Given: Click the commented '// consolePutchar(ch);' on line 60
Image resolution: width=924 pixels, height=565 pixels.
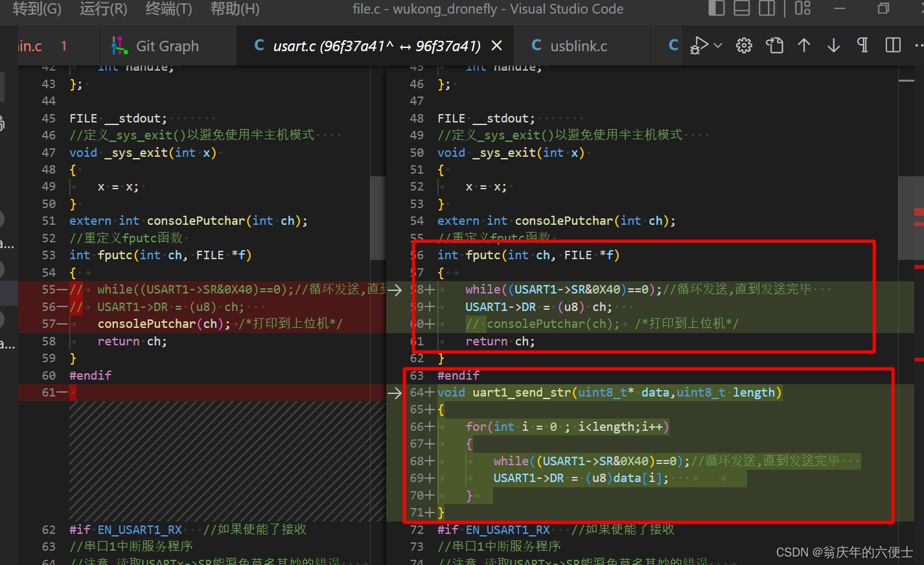Looking at the screenshot, I should [542, 324].
